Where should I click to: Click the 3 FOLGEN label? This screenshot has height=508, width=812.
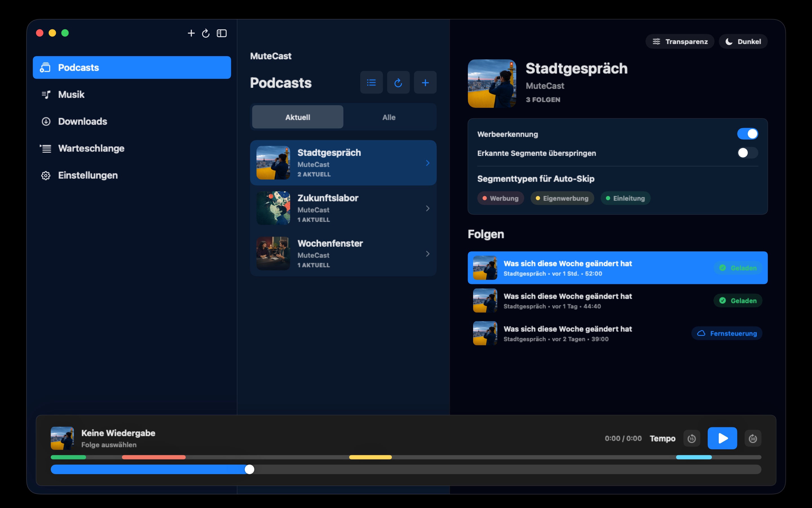543,100
